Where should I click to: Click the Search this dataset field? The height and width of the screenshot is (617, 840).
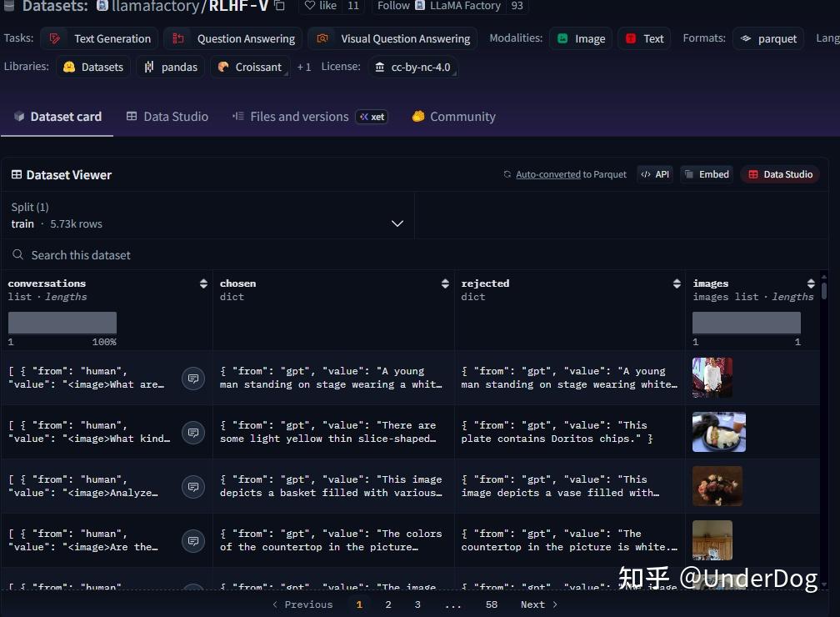pyautogui.click(x=81, y=255)
